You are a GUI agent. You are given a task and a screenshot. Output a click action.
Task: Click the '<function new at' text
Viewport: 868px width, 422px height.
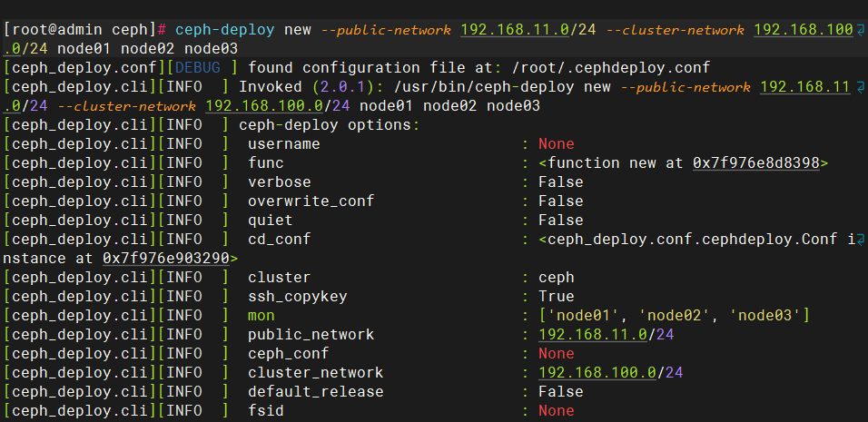611,162
